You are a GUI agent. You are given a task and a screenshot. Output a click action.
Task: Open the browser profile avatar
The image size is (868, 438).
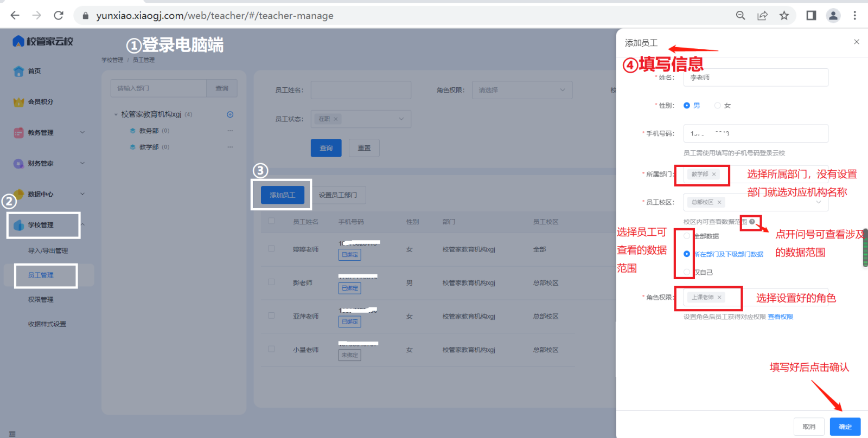833,16
